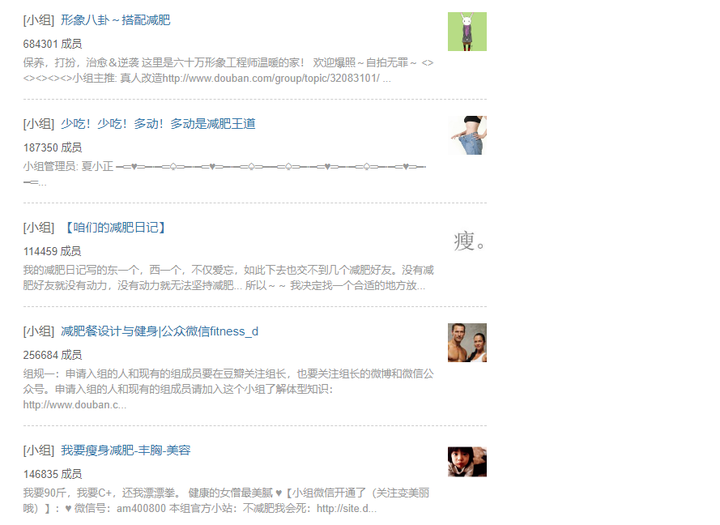Viewport: 720px width, 525px height.
Task: Click the 256684 成员 member count
Action: (x=52, y=355)
